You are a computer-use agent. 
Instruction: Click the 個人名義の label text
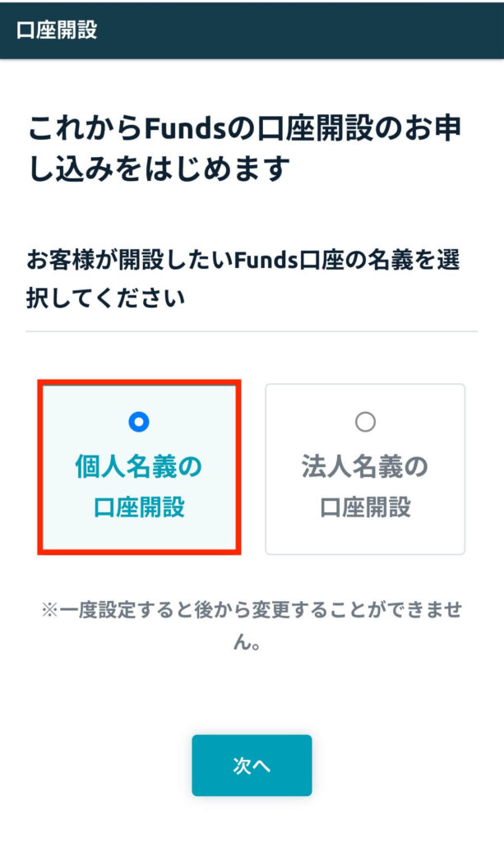tap(138, 467)
